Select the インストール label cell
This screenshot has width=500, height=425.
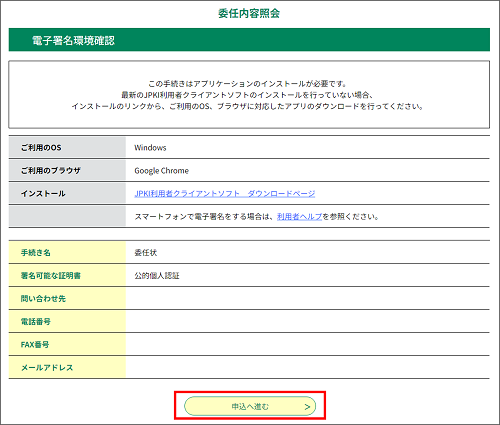[x=67, y=193]
